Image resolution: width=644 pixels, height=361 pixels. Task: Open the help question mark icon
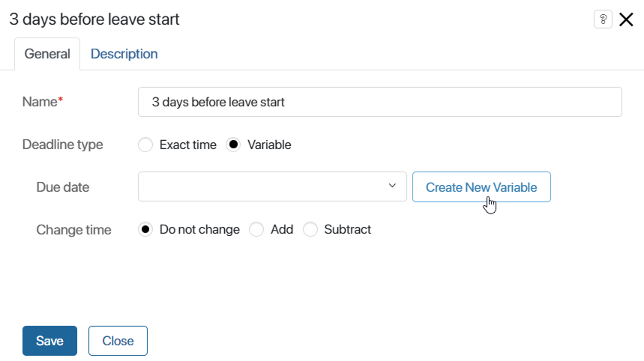[603, 19]
